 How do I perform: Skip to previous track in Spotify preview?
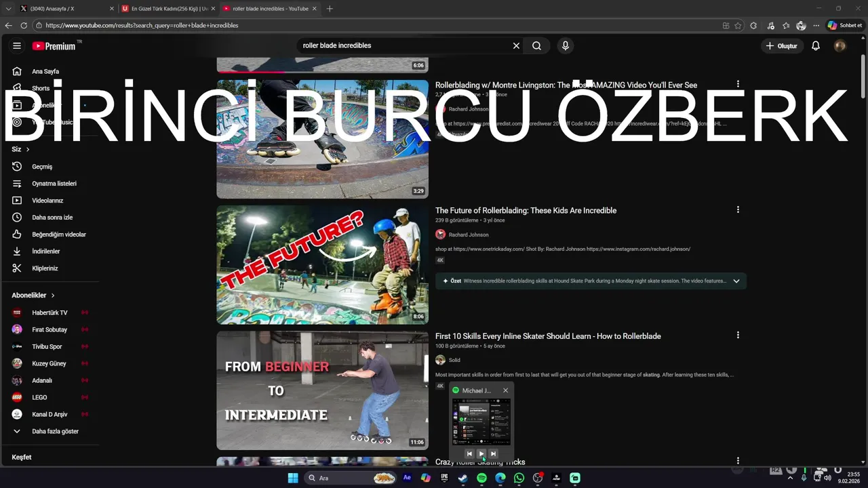[x=469, y=453]
